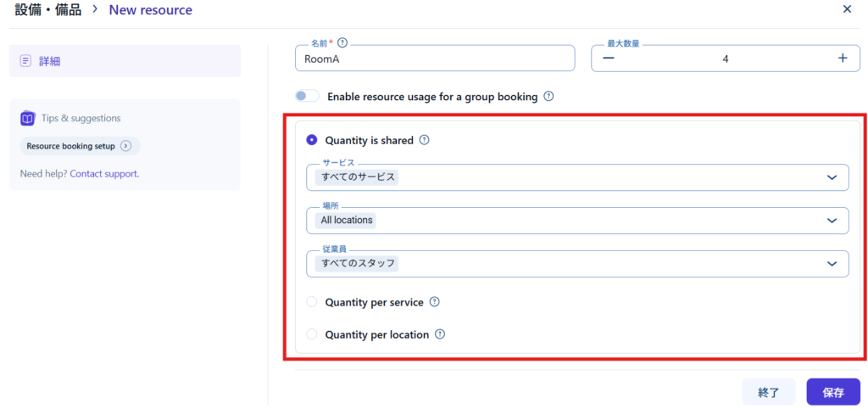Click the 保存 save button
The image size is (868, 409).
[x=832, y=393]
